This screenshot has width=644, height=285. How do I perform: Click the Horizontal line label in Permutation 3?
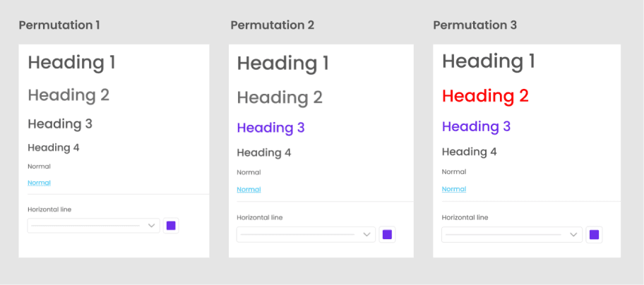click(x=465, y=218)
